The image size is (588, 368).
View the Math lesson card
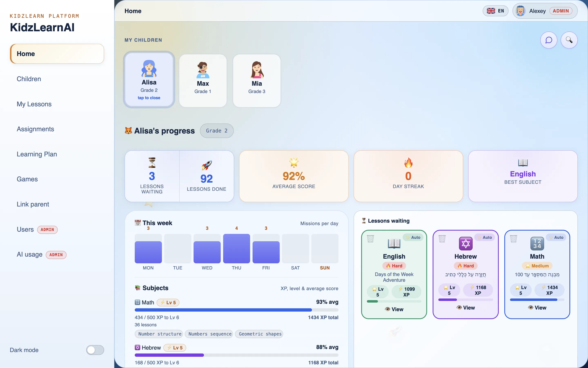coord(537,308)
